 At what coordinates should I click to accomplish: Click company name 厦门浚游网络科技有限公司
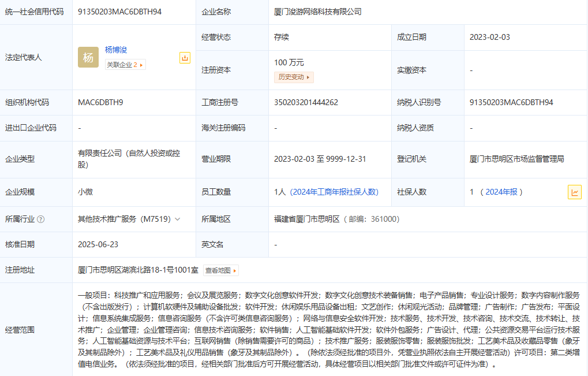[318, 12]
